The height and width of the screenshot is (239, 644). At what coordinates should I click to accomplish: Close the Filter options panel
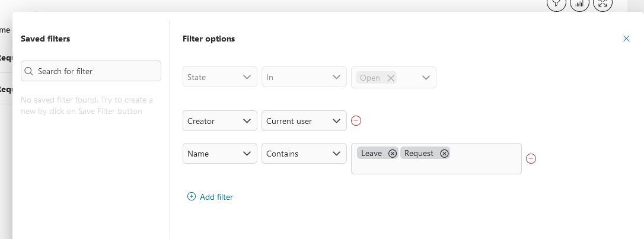[626, 39]
